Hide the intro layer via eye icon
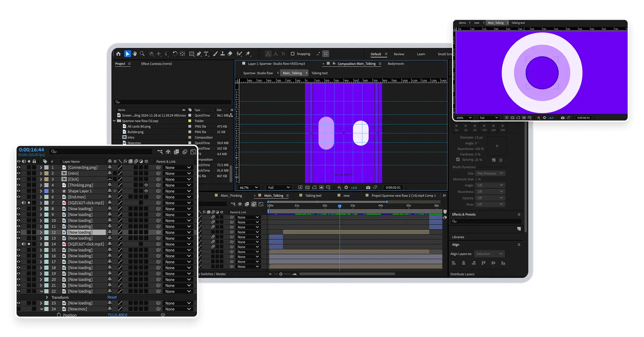 pyautogui.click(x=19, y=174)
